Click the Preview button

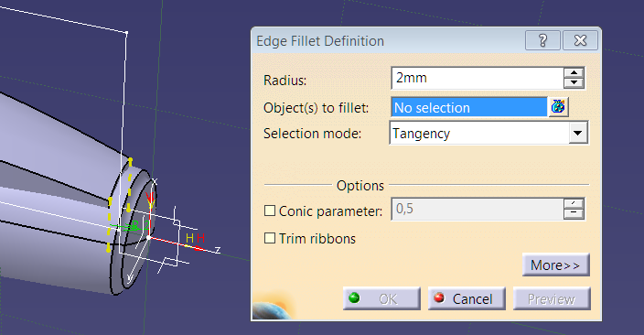552,298
